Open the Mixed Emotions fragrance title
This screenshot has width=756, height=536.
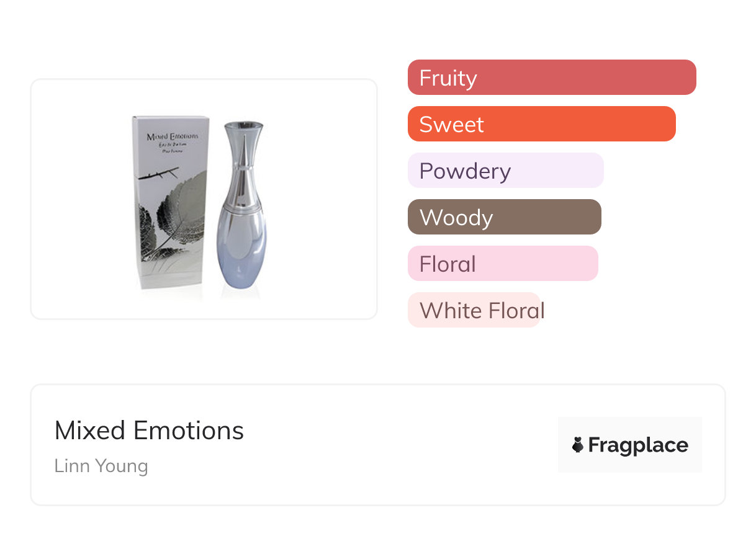(149, 431)
